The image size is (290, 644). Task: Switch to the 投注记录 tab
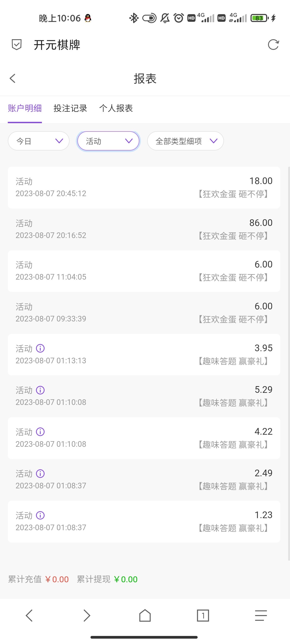[x=70, y=108]
